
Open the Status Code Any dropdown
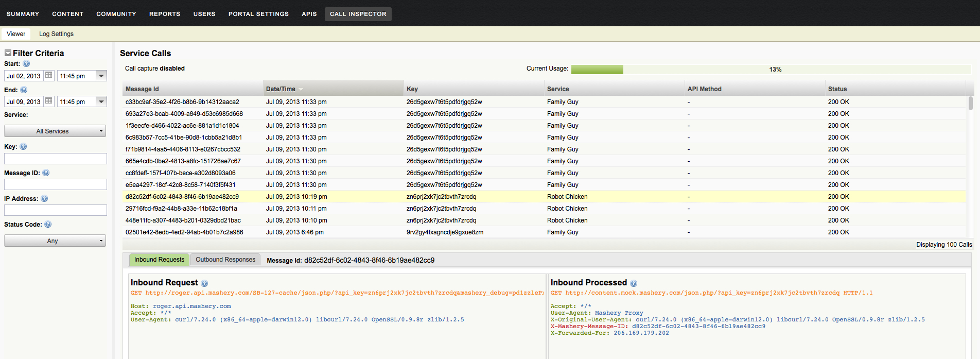55,241
